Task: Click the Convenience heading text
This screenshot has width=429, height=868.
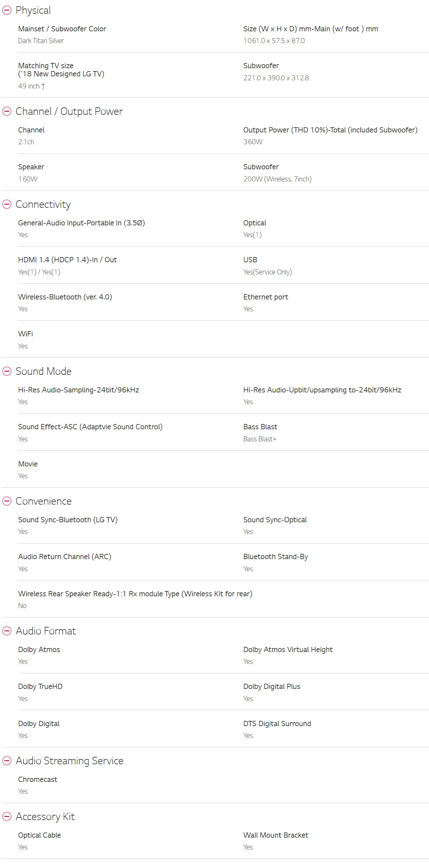Action: pyautogui.click(x=43, y=501)
